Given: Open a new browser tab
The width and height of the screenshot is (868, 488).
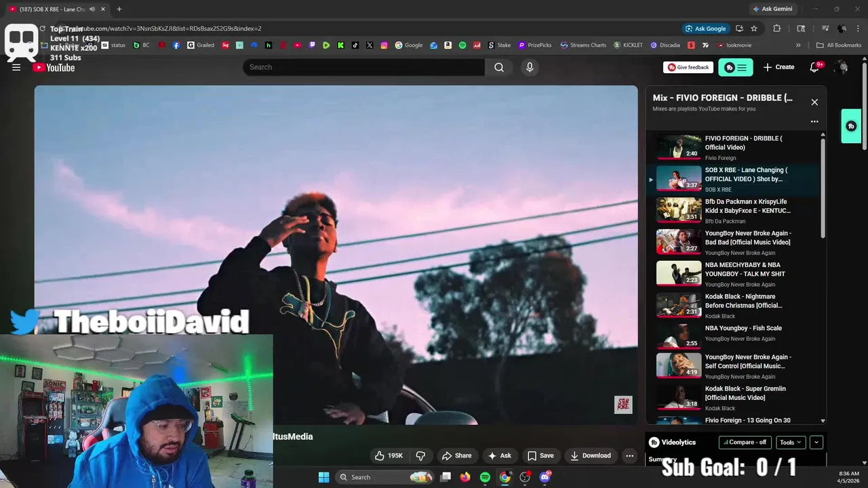Looking at the screenshot, I should point(119,9).
